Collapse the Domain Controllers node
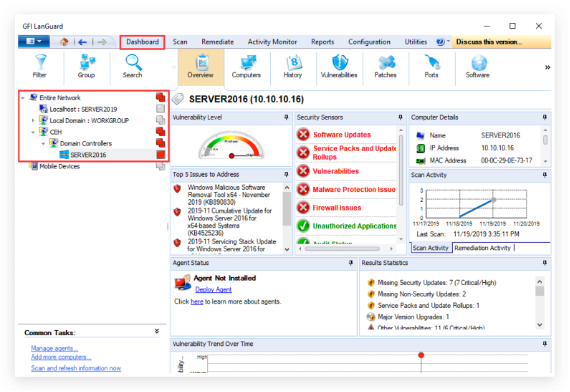This screenshot has height=392, width=570. pos(43,144)
